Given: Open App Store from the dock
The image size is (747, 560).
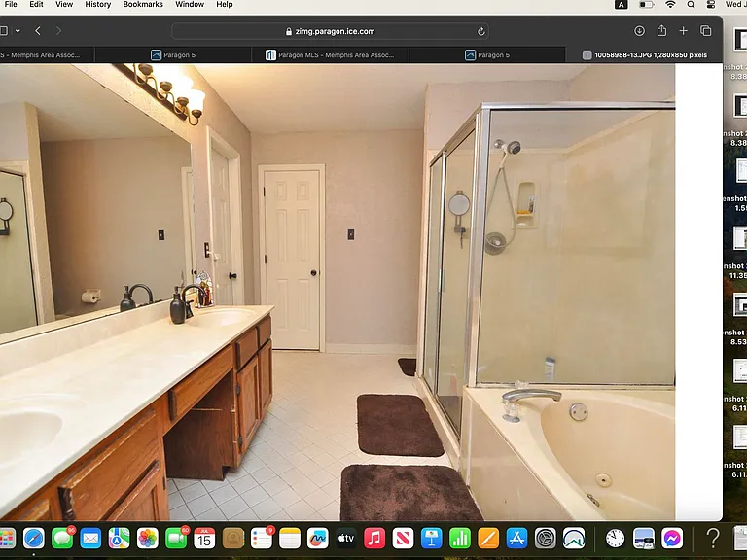Looking at the screenshot, I should [516, 539].
